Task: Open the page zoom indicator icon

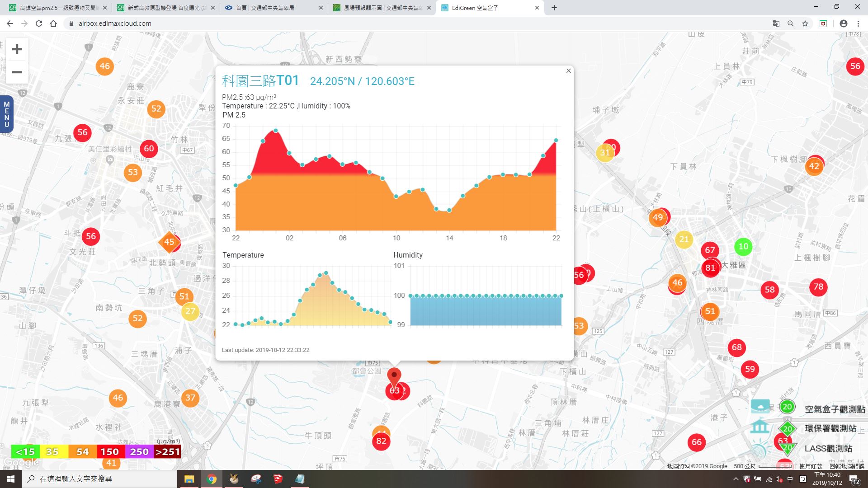Action: click(791, 23)
